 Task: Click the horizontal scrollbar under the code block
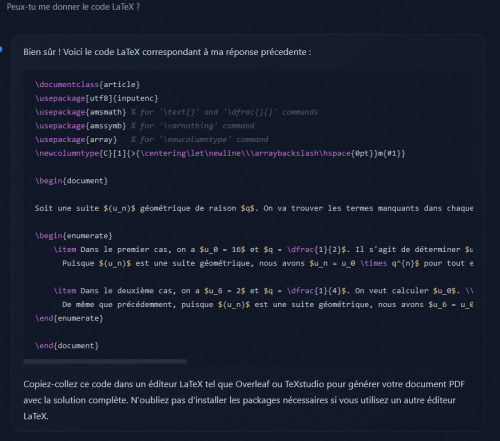[x=105, y=361]
